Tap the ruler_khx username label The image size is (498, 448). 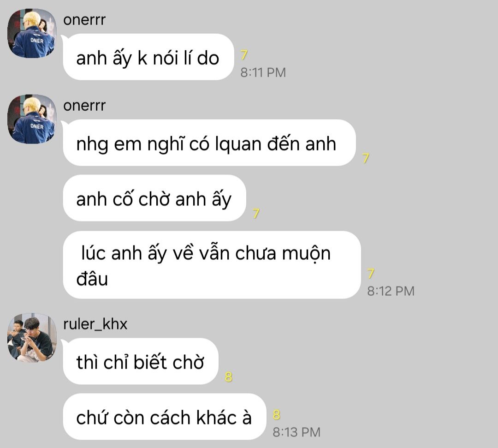95,324
